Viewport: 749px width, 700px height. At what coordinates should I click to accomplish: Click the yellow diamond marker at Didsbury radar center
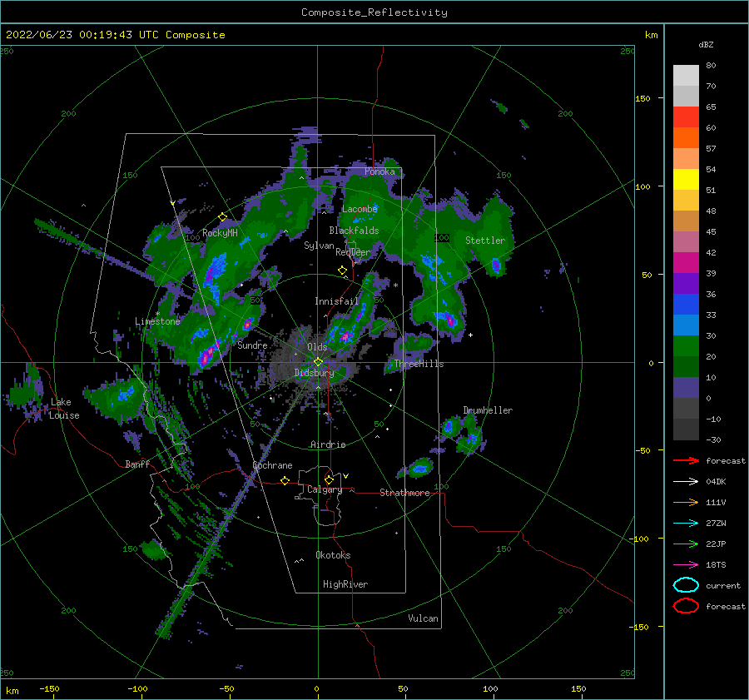point(318,362)
